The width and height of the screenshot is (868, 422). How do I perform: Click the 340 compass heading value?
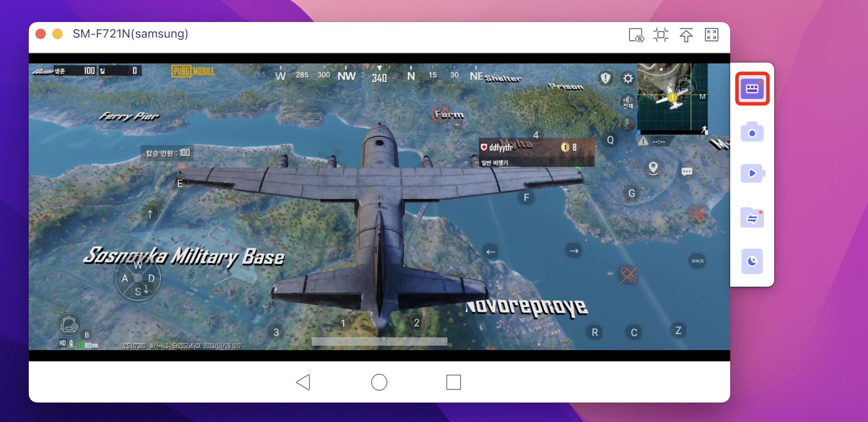pos(379,78)
